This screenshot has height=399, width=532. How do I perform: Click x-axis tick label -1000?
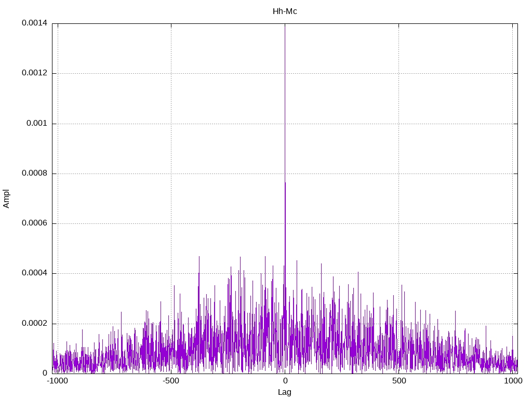click(x=57, y=381)
